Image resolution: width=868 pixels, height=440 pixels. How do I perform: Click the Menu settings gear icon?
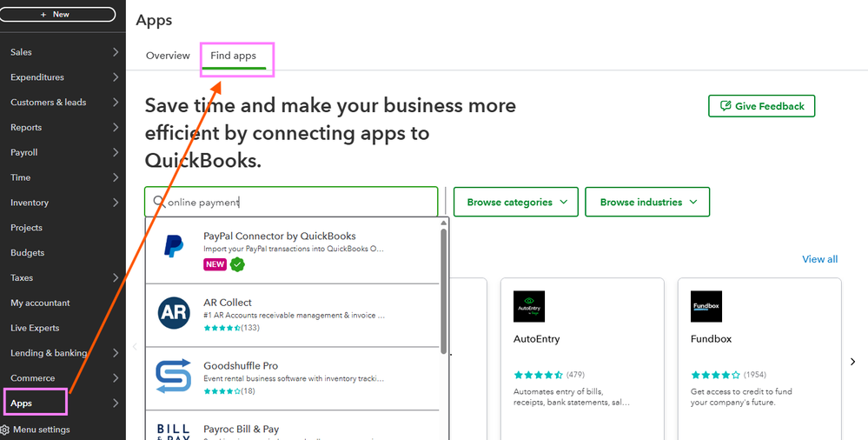[6, 430]
